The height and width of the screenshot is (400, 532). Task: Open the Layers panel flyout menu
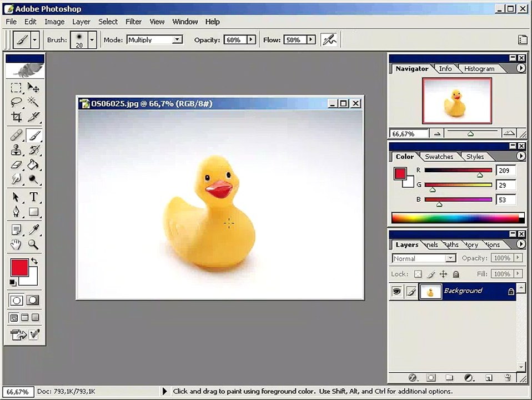pos(521,244)
